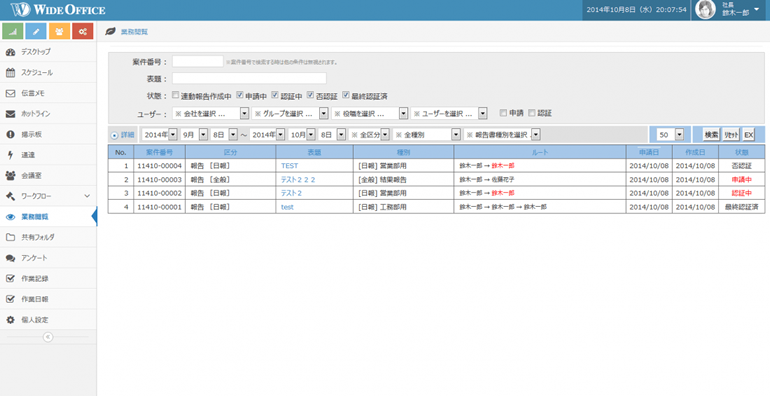This screenshot has width=770, height=396.
Task: Open the 役職を選択 dropdown
Action: coord(370,113)
